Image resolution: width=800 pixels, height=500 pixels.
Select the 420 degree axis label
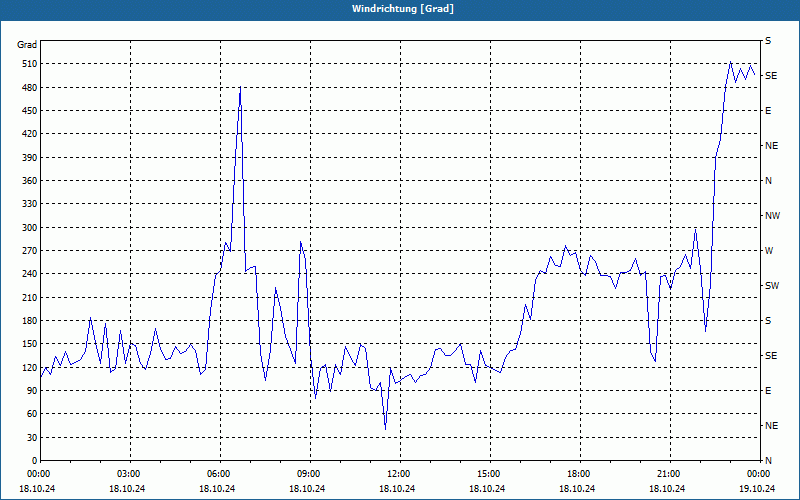pos(30,134)
